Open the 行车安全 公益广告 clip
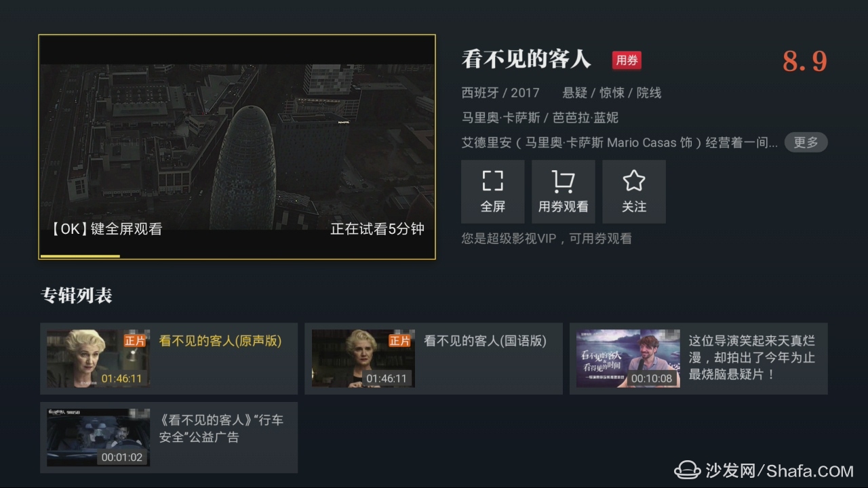The image size is (868, 488). point(169,437)
